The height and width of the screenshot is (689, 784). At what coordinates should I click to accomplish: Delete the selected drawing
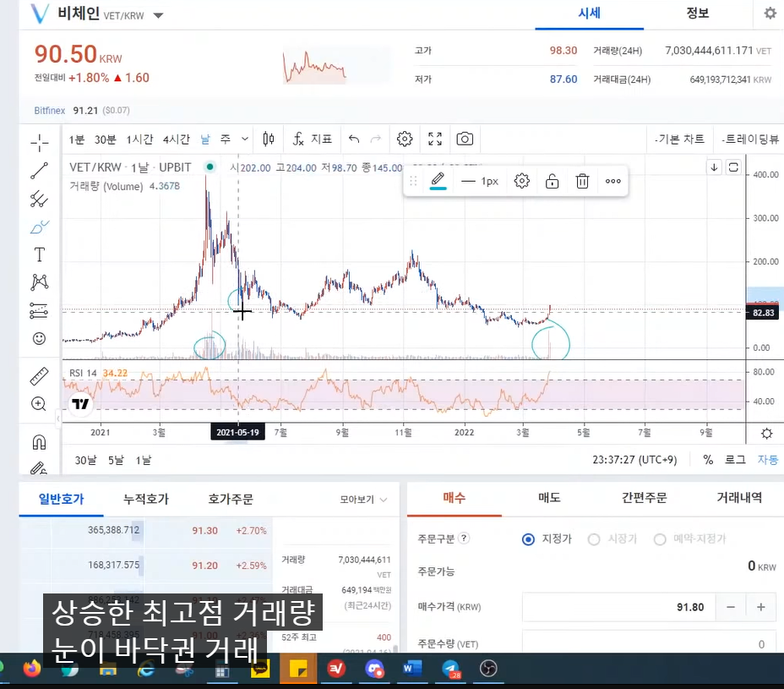(582, 181)
